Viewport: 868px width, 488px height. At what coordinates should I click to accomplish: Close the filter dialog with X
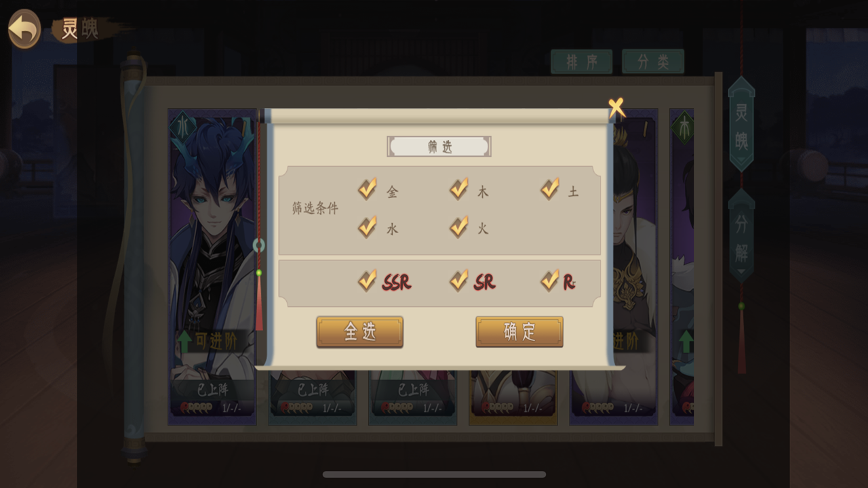616,106
